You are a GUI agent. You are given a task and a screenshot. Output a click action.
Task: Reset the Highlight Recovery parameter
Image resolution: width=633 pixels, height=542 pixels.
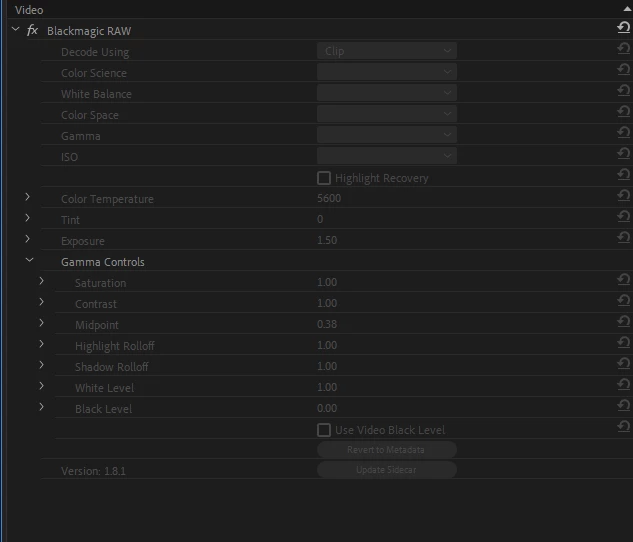click(x=623, y=174)
